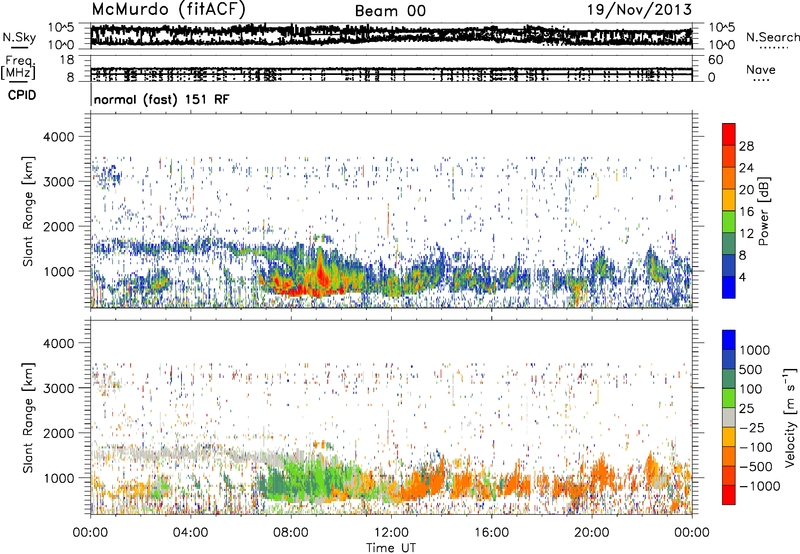
Task: Click the left '10^5' noise axis tick
Action: [62, 27]
